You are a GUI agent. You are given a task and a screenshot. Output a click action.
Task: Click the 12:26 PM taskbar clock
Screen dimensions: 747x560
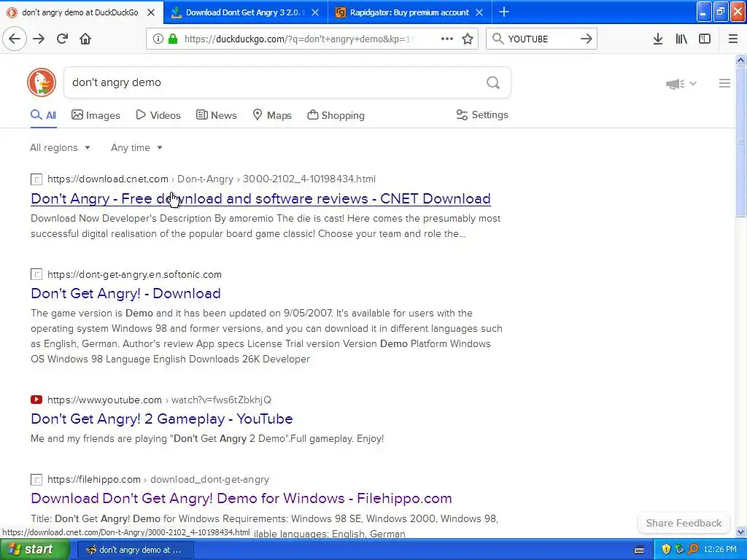(x=720, y=550)
